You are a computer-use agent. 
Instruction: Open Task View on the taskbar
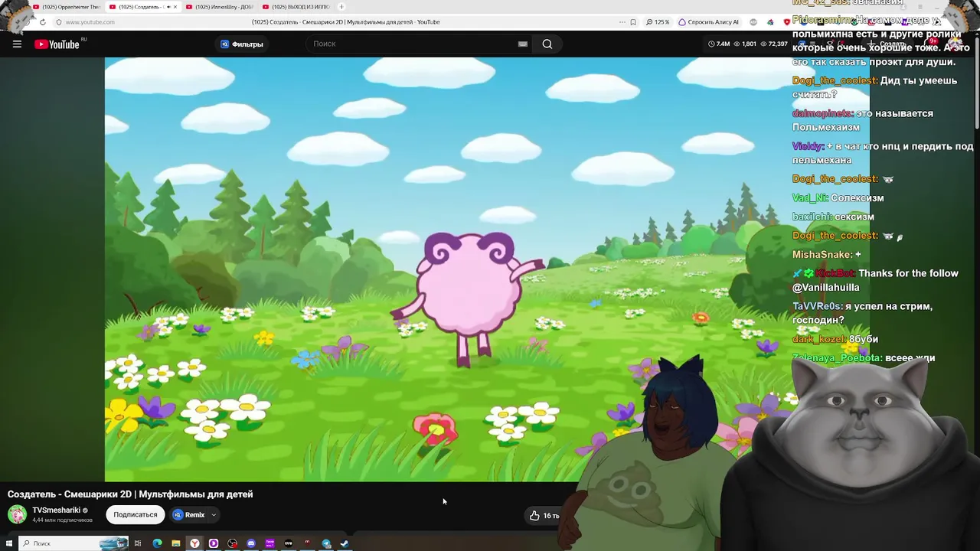[x=138, y=543]
